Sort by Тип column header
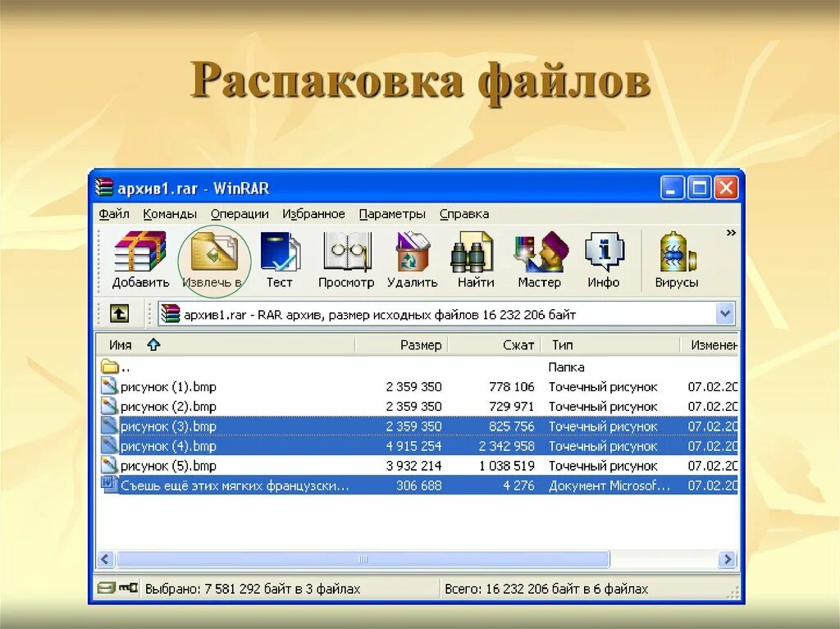The width and height of the screenshot is (840, 629). [610, 345]
